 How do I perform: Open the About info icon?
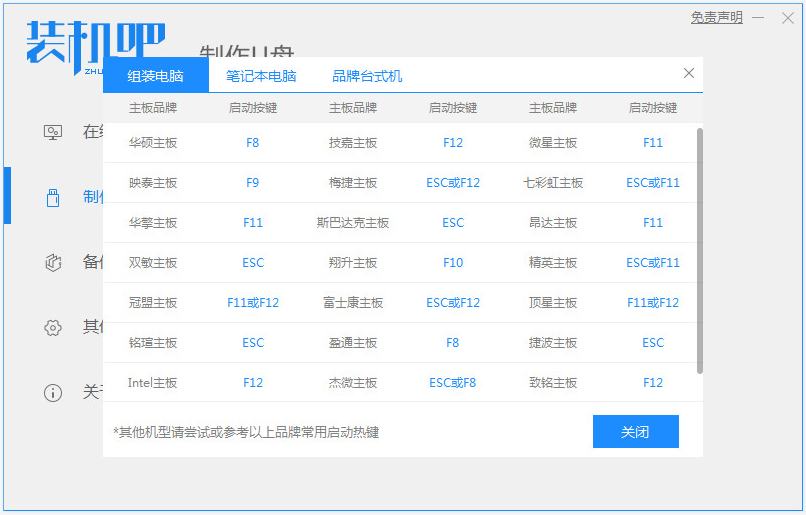(x=53, y=392)
